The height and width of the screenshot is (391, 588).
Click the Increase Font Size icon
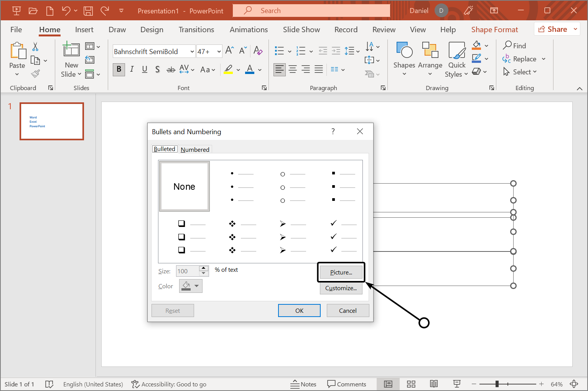tap(229, 51)
